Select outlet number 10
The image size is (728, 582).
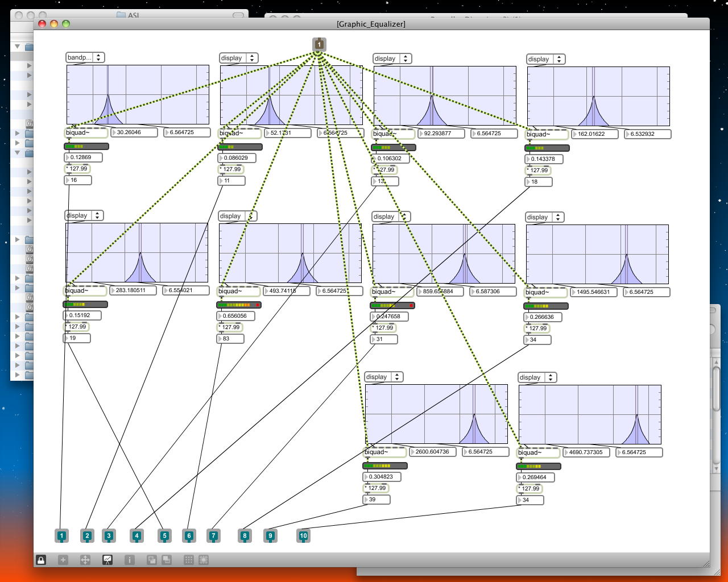303,535
